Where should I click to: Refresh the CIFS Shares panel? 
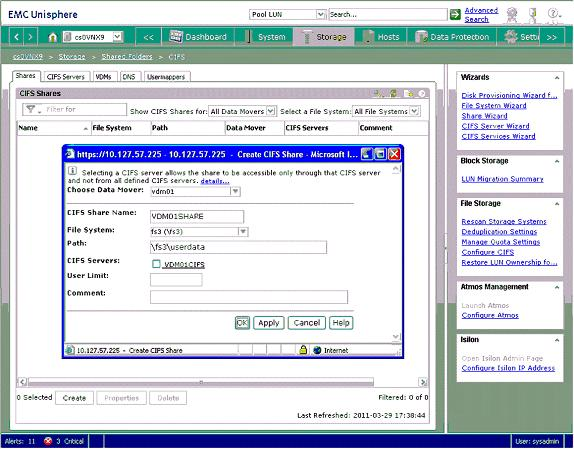coord(393,94)
